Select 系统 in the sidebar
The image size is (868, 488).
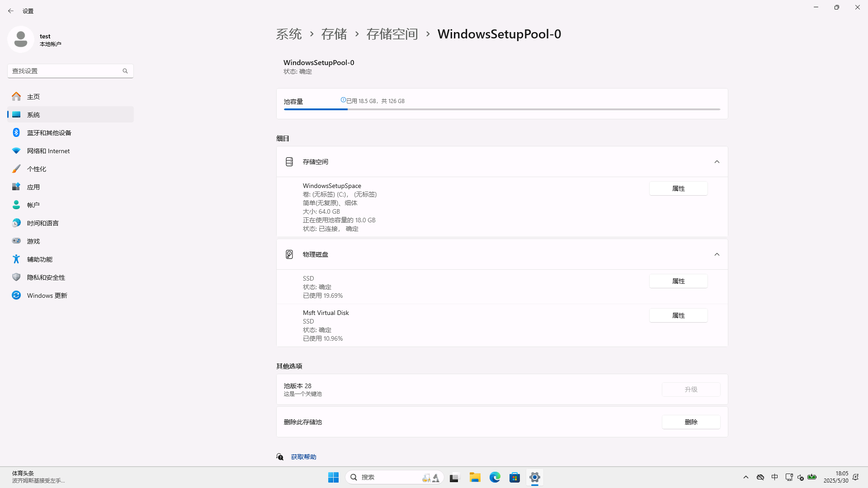pyautogui.click(x=71, y=114)
